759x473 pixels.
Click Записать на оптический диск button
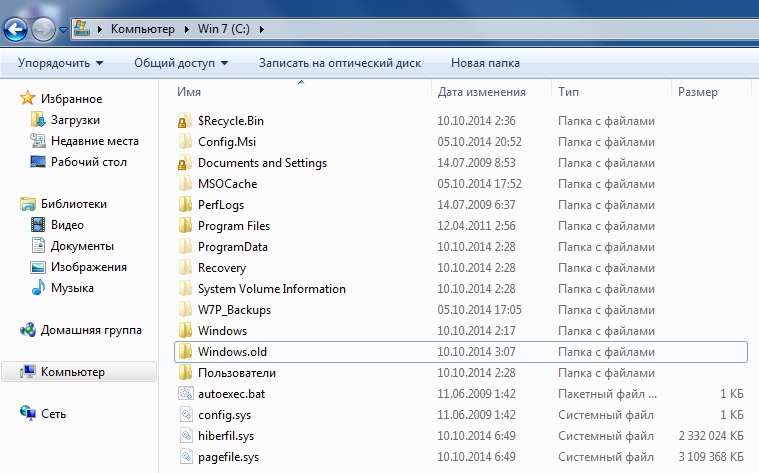(339, 63)
